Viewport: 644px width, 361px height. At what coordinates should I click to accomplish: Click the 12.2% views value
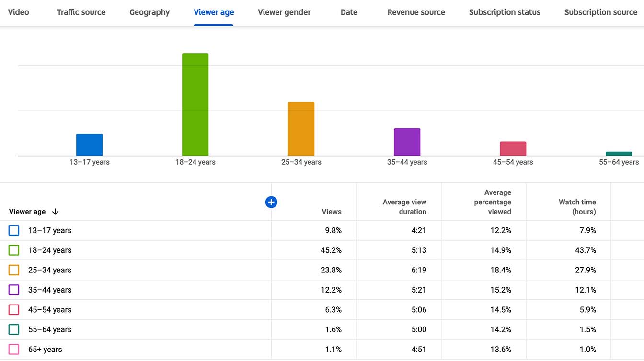click(x=331, y=290)
